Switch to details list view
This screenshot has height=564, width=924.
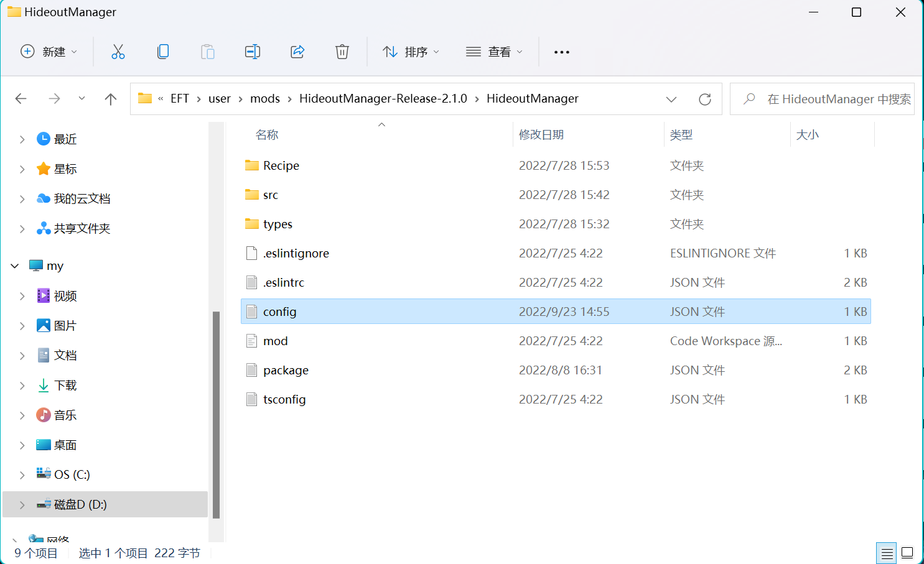[x=887, y=553]
